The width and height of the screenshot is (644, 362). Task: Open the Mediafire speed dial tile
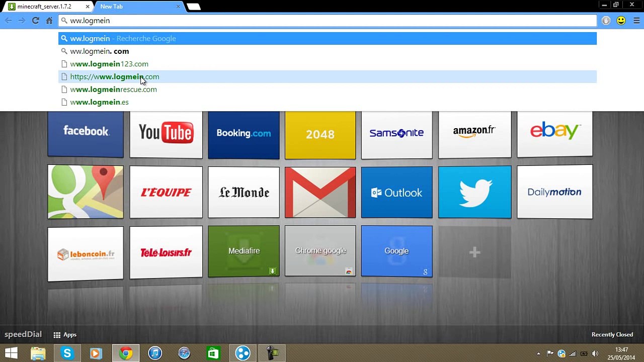coord(244,251)
